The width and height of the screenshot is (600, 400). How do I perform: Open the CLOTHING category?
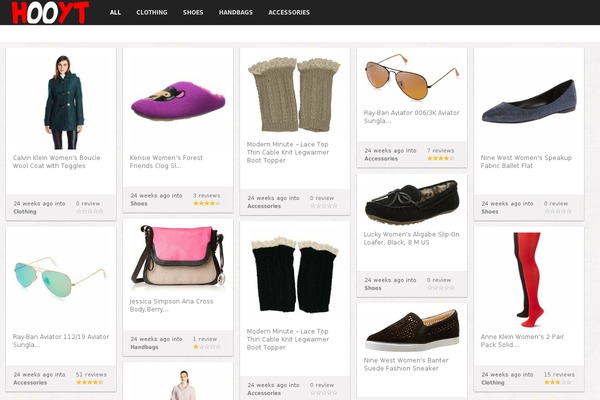pos(152,12)
